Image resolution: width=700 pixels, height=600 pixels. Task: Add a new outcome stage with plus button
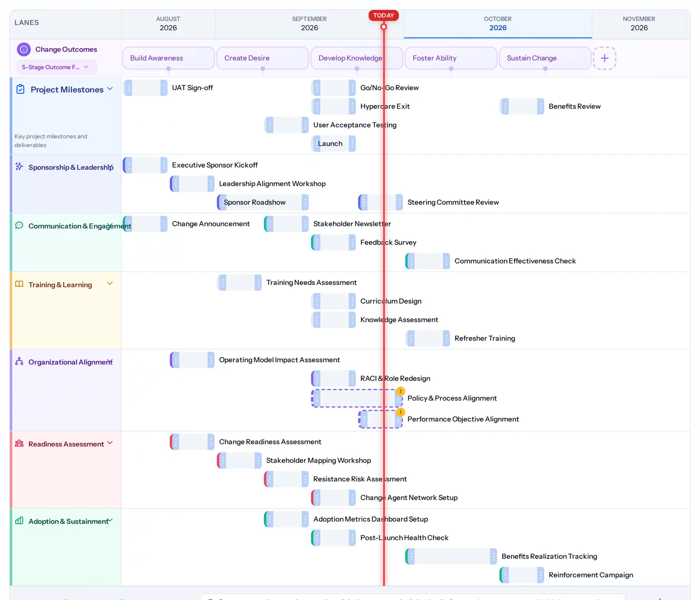pos(605,58)
